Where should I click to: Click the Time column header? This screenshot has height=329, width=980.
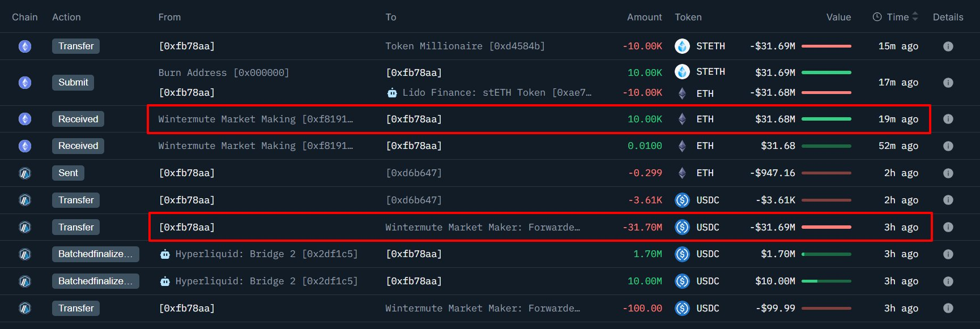[897, 17]
